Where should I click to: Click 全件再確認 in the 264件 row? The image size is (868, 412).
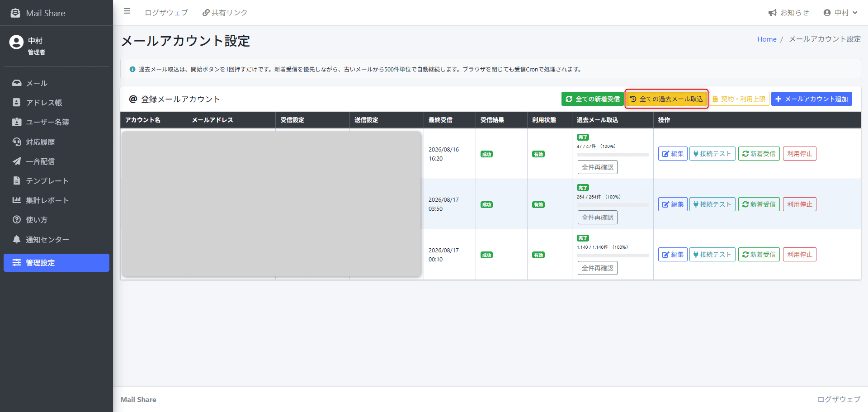(598, 218)
